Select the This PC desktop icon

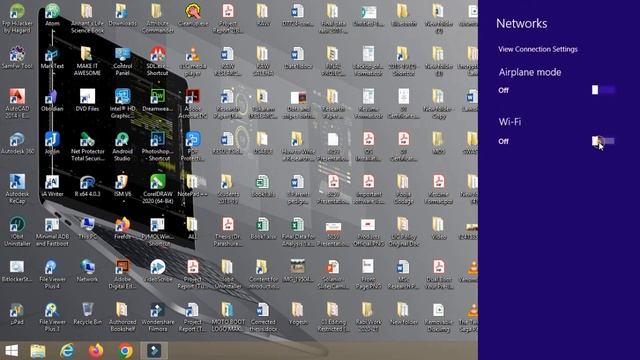point(87,228)
